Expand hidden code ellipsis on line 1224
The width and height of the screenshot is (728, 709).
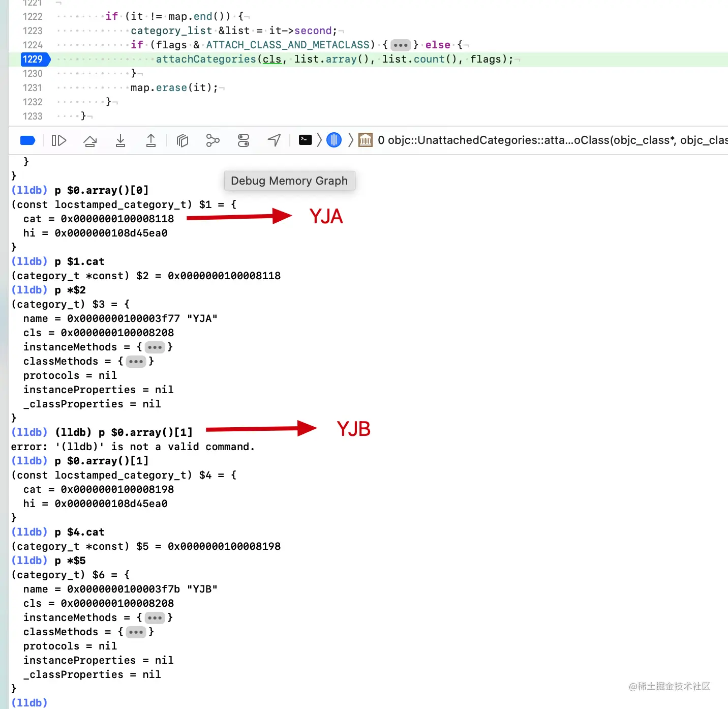pos(401,45)
